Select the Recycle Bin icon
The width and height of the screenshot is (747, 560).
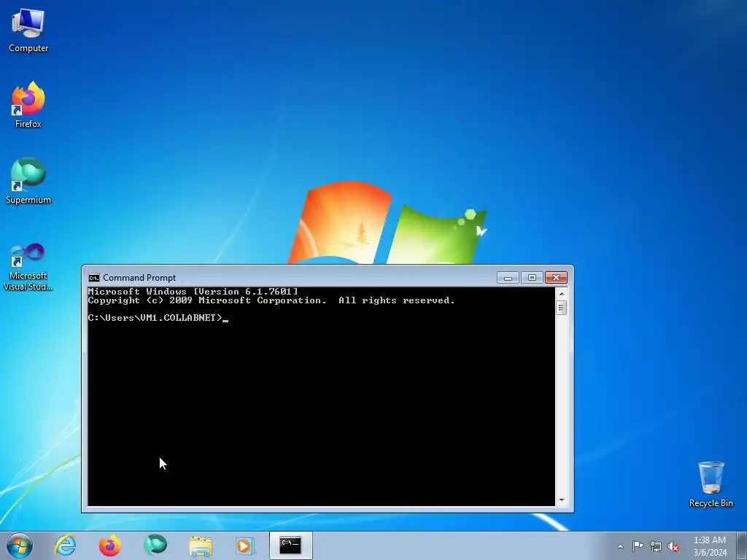tap(711, 484)
